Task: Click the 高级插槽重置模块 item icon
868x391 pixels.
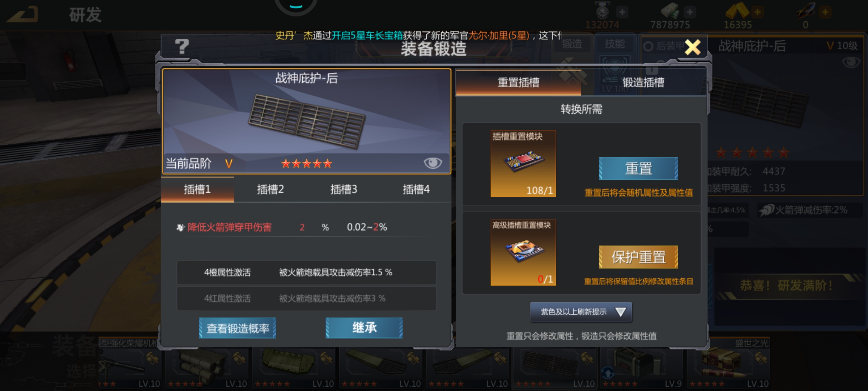Action: (523, 252)
